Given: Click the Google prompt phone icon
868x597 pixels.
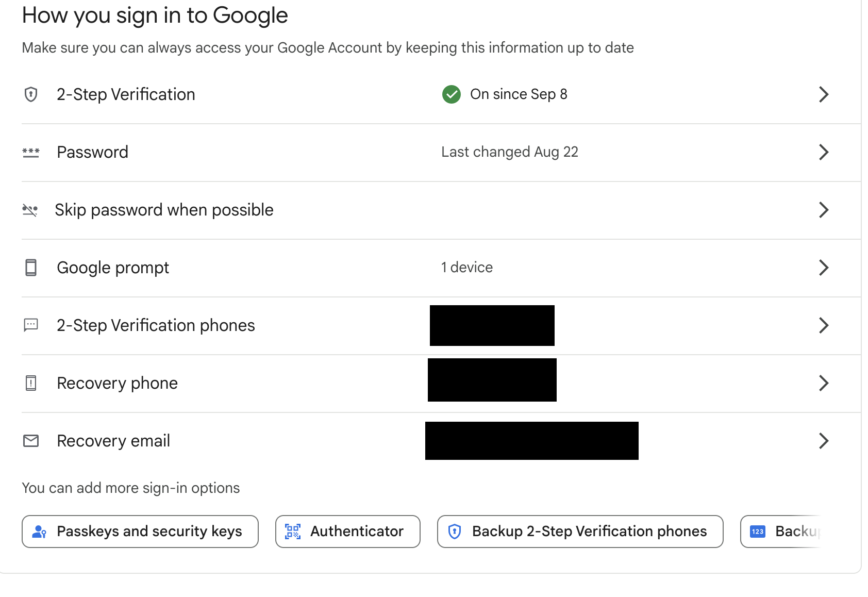Looking at the screenshot, I should pos(31,268).
